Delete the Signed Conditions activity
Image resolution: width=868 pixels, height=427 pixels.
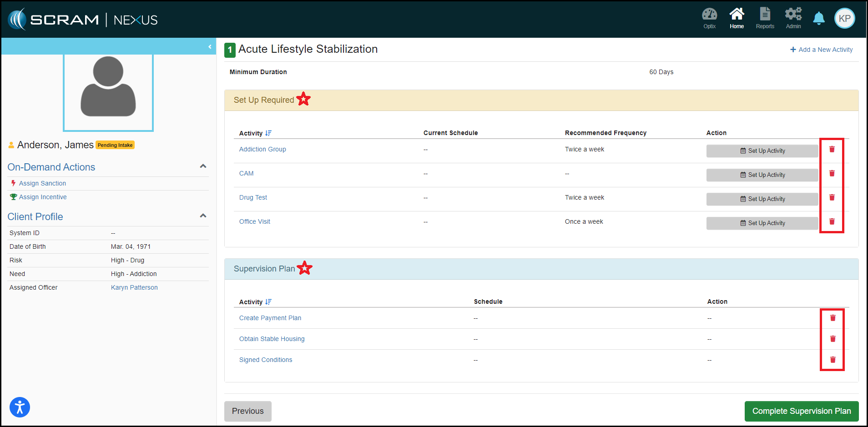(833, 360)
